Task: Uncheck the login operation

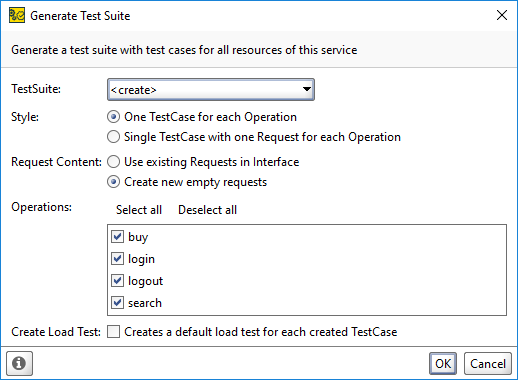Action: pyautogui.click(x=117, y=259)
